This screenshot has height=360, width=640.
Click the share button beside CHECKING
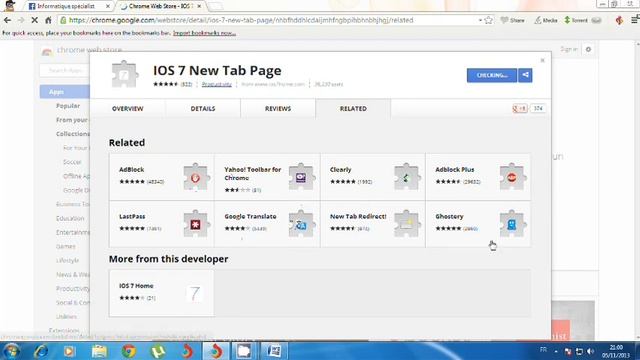point(525,75)
